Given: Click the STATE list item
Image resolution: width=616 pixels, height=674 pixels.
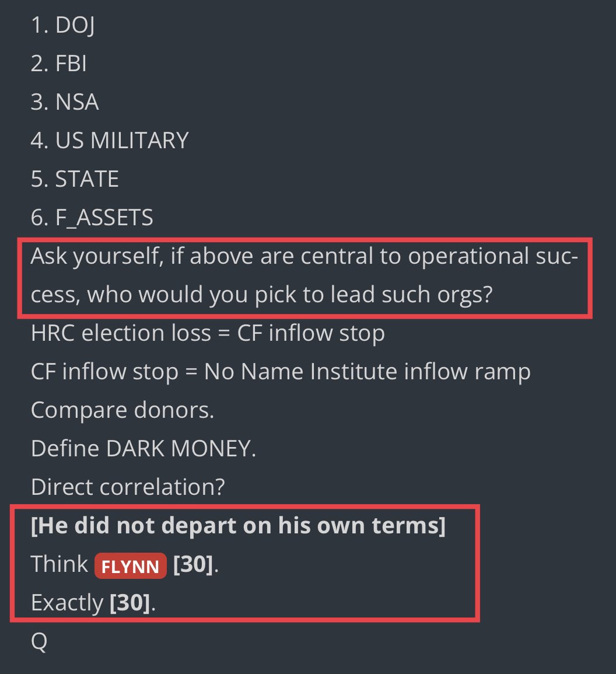Looking at the screenshot, I should click(75, 179).
